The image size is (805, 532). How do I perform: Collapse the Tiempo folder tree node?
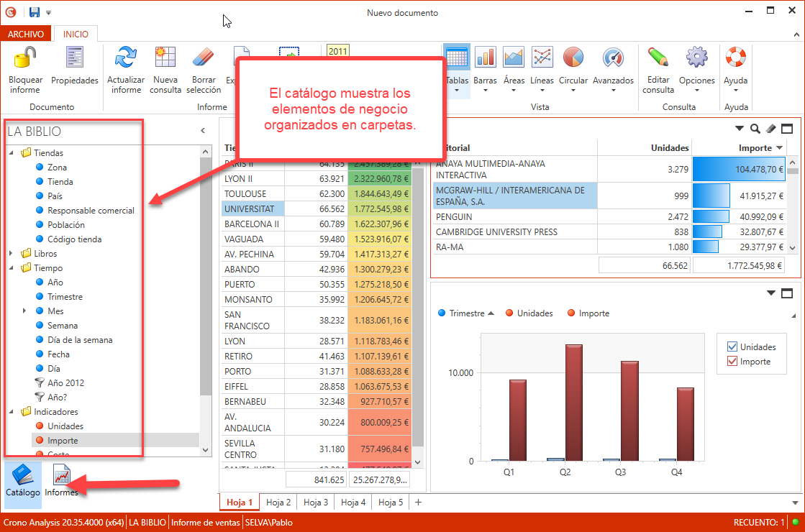coord(12,268)
